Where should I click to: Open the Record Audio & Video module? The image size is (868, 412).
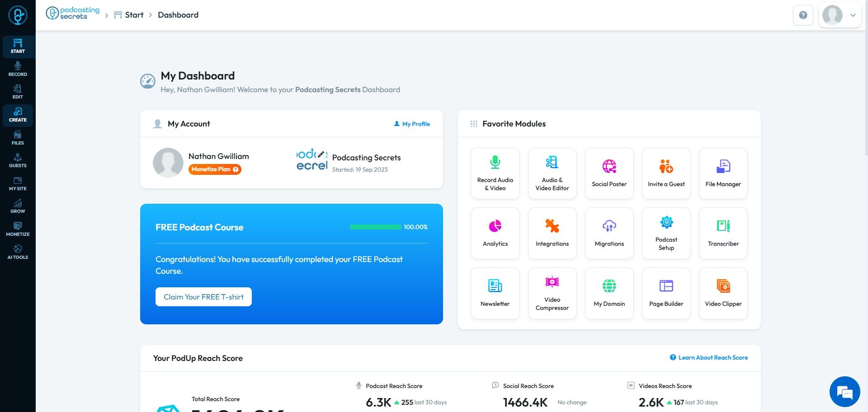click(x=495, y=173)
